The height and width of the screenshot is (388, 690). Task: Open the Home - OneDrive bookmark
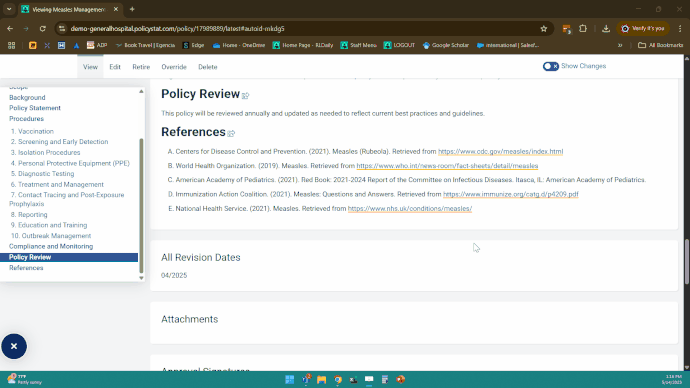[x=239, y=45]
